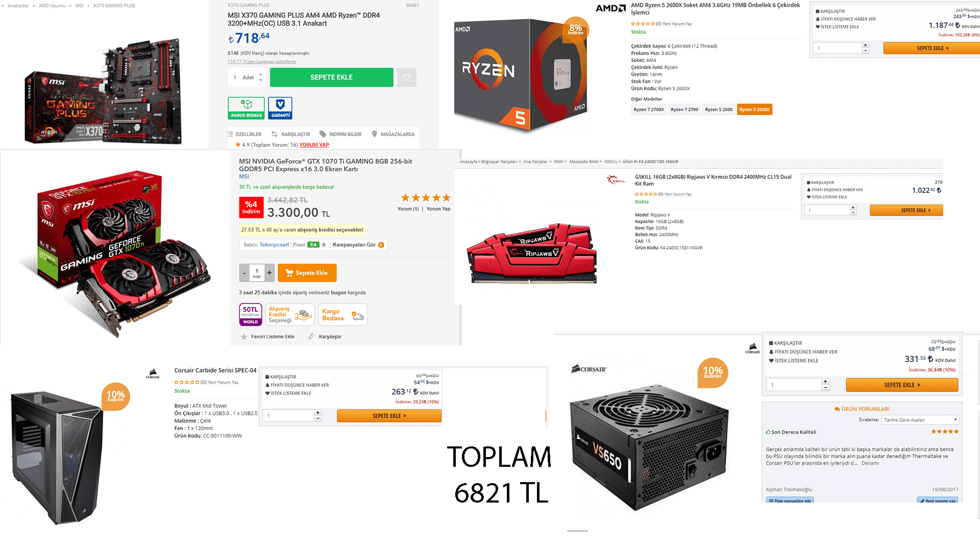Toggle KARŞILAŞTIR checkbox in Ryzen 5 2600X panel
The height and width of the screenshot is (551, 980).
[x=818, y=11]
